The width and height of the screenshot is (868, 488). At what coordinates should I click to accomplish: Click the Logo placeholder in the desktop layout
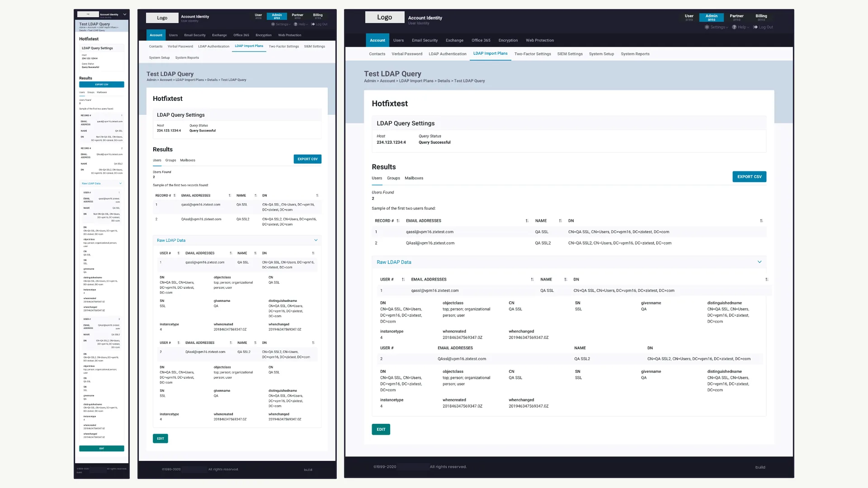pyautogui.click(x=385, y=17)
